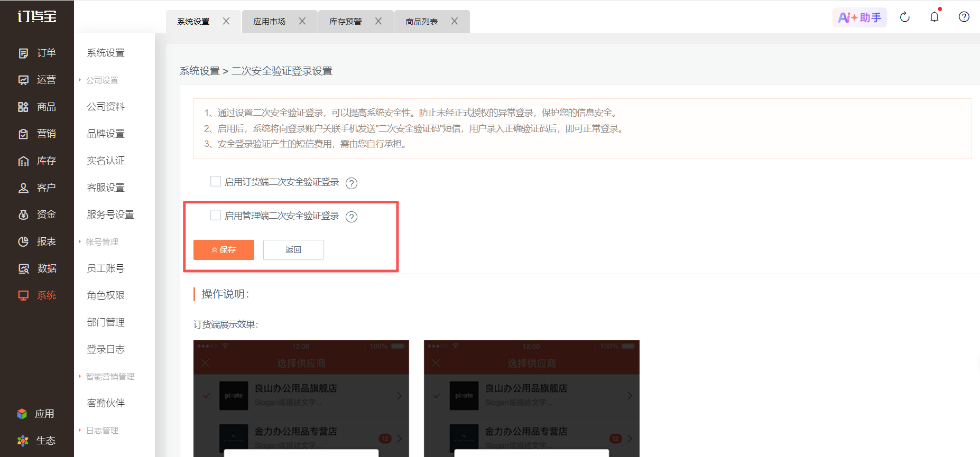Open the 订单 orders sidebar icon
980x457 pixels.
click(23, 53)
